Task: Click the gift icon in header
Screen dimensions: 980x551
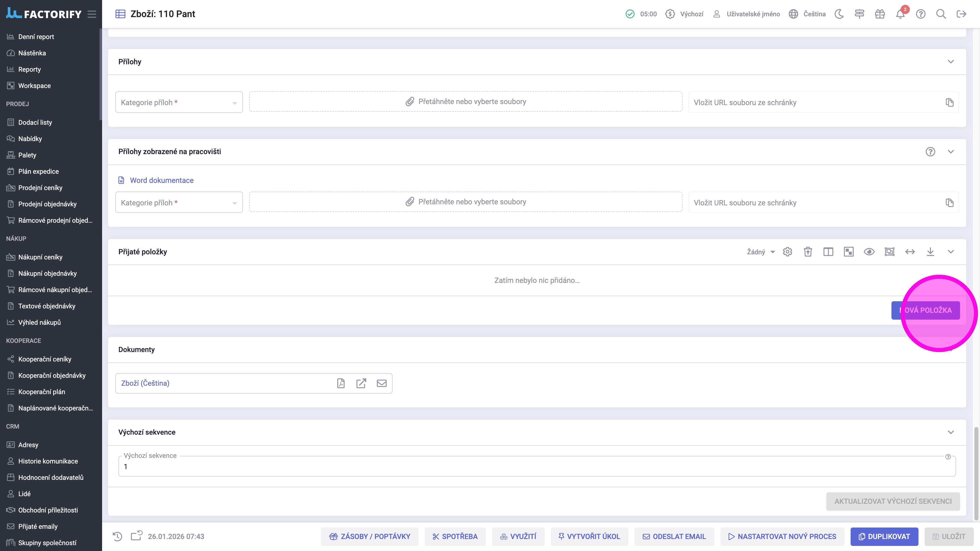Action: [879, 14]
